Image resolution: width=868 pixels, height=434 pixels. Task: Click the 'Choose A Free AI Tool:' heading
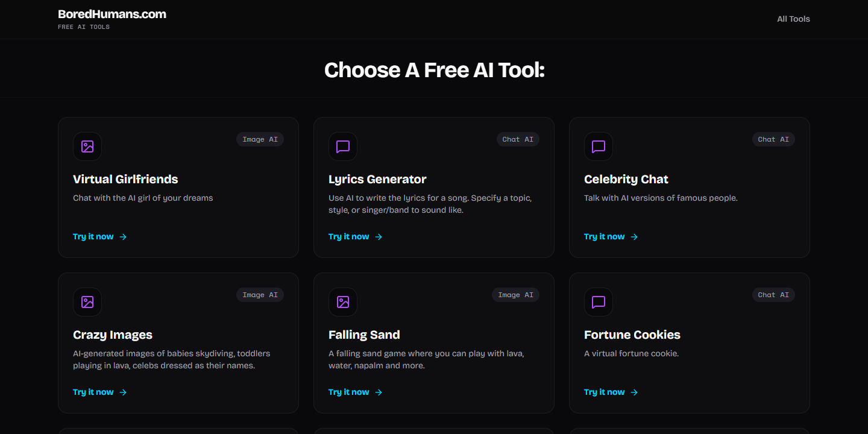(x=434, y=70)
